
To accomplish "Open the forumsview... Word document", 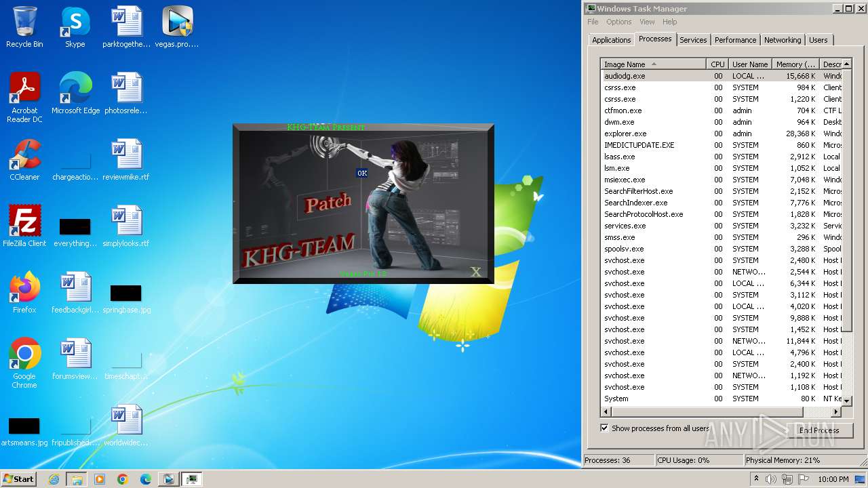I will [x=75, y=359].
